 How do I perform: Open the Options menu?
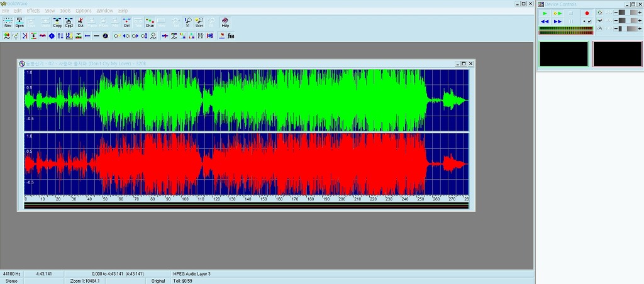pos(84,11)
